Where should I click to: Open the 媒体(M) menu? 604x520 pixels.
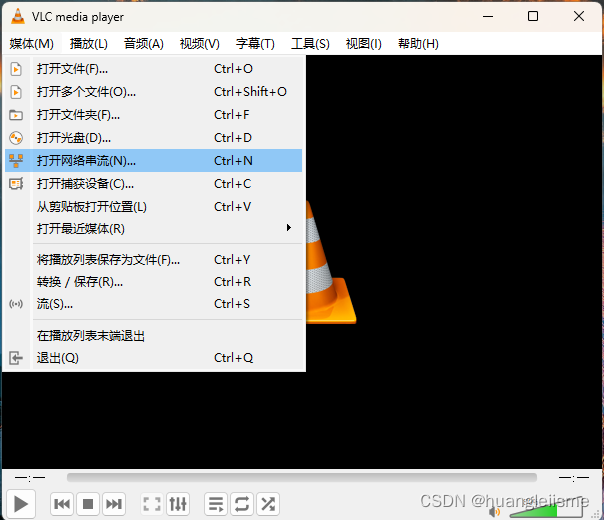pos(32,44)
